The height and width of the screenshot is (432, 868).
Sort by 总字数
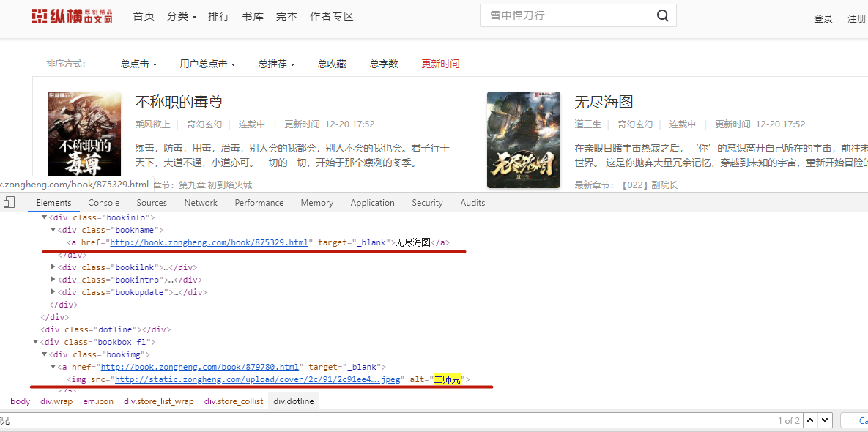[x=384, y=64]
